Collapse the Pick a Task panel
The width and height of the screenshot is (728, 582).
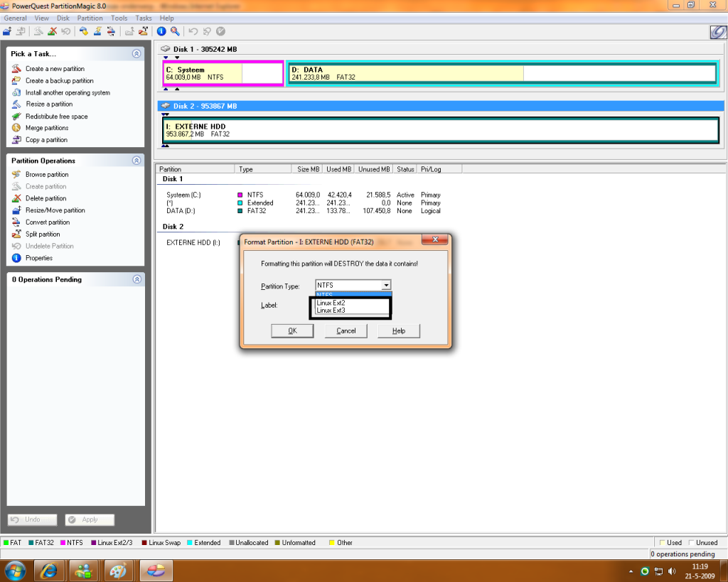pos(136,53)
